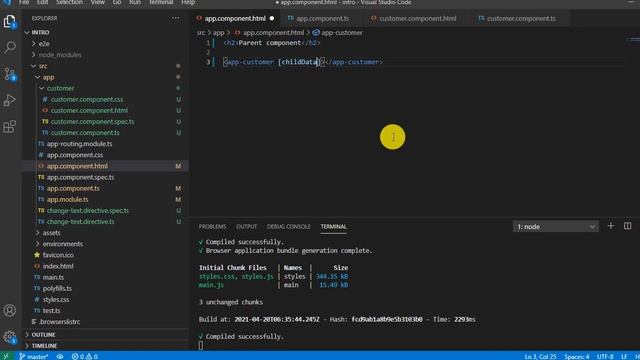Open app-routing.module.ts in explorer

tap(79, 144)
